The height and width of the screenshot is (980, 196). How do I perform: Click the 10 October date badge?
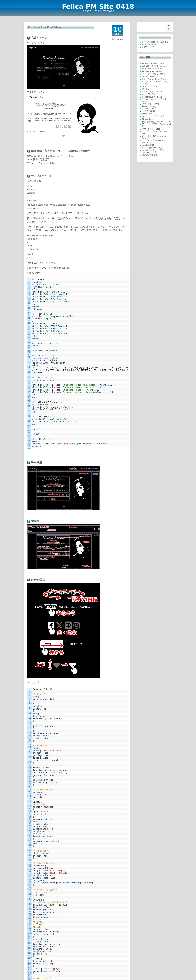[118, 30]
